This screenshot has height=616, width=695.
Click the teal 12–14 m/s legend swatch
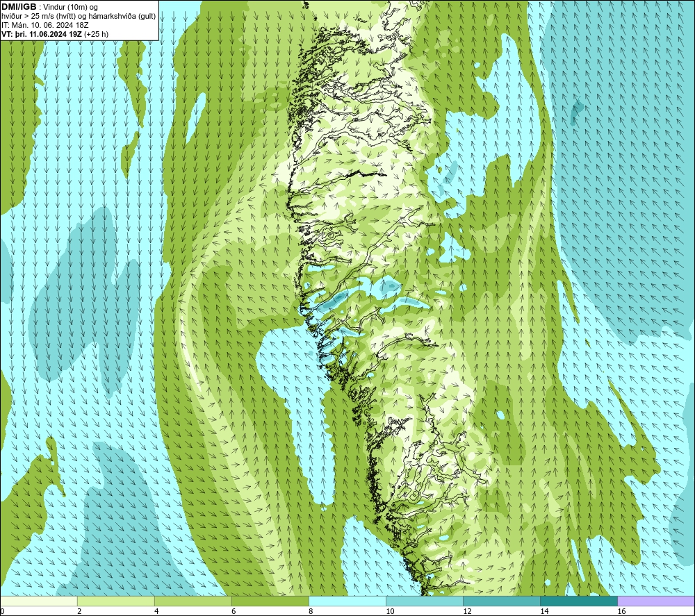(502, 601)
